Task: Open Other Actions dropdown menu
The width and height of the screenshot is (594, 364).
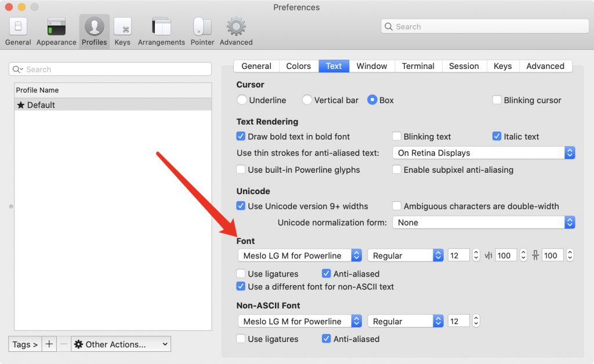Action: pyautogui.click(x=121, y=344)
